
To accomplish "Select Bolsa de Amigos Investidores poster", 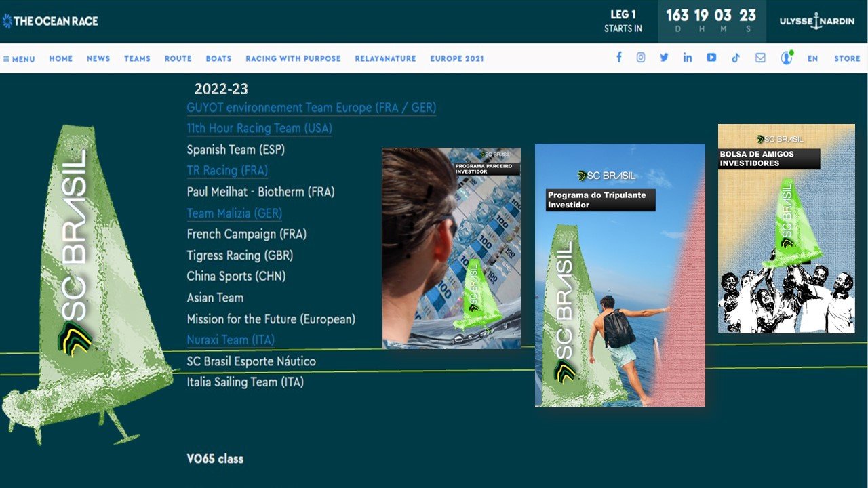I will pos(786,228).
